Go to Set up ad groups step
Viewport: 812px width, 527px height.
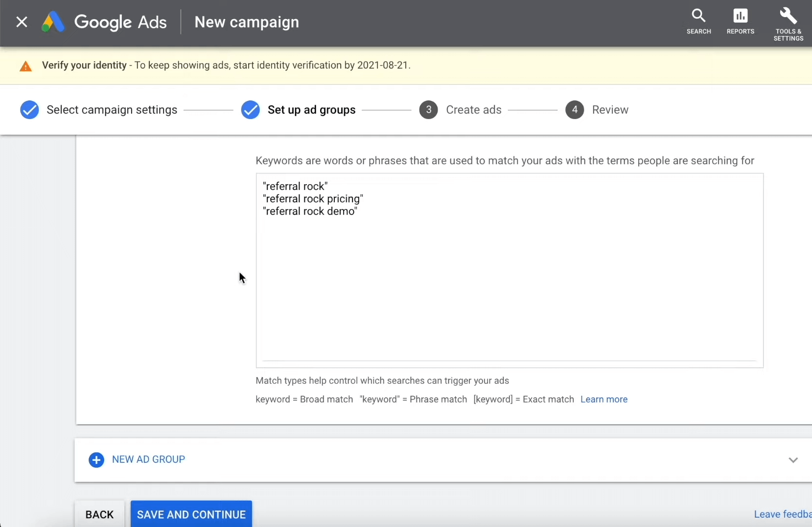click(x=311, y=110)
